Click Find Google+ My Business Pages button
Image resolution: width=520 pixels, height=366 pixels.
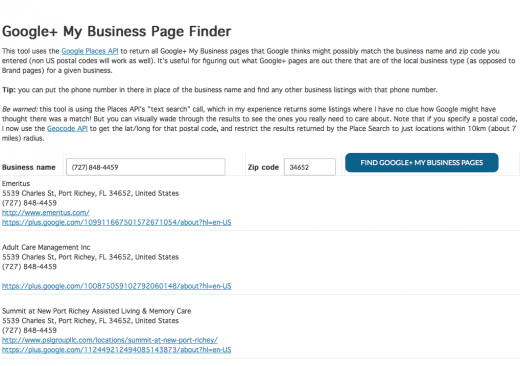click(422, 163)
